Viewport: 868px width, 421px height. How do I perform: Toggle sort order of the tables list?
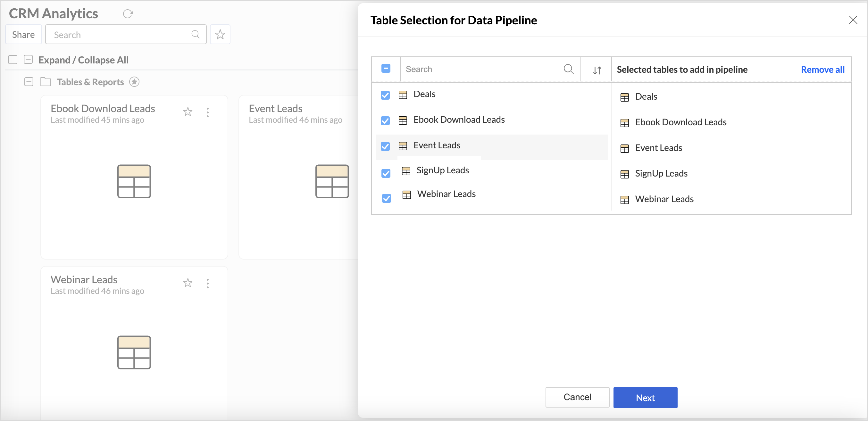coord(597,70)
